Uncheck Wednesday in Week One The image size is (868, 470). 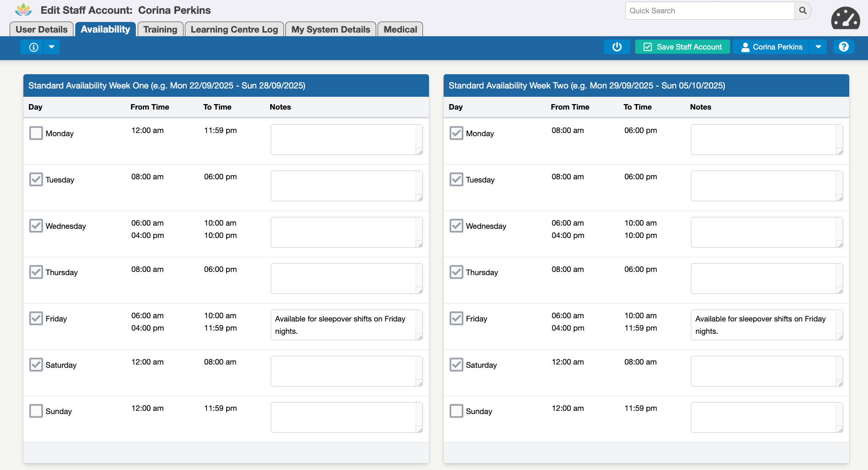point(36,226)
